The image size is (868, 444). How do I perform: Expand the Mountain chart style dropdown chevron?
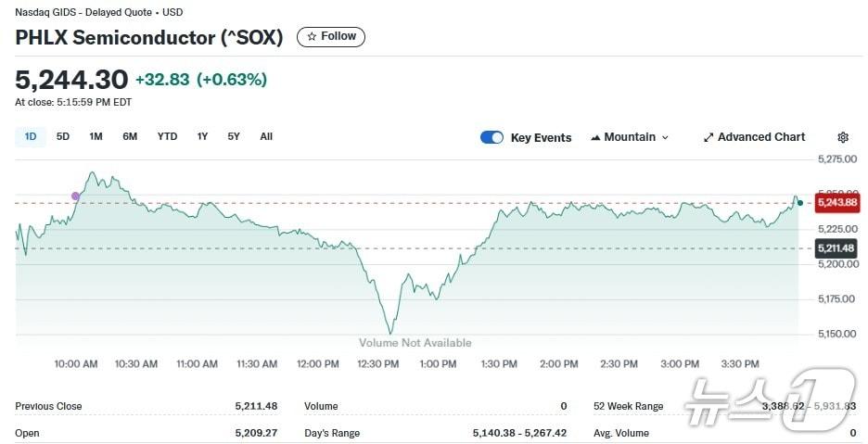(665, 137)
